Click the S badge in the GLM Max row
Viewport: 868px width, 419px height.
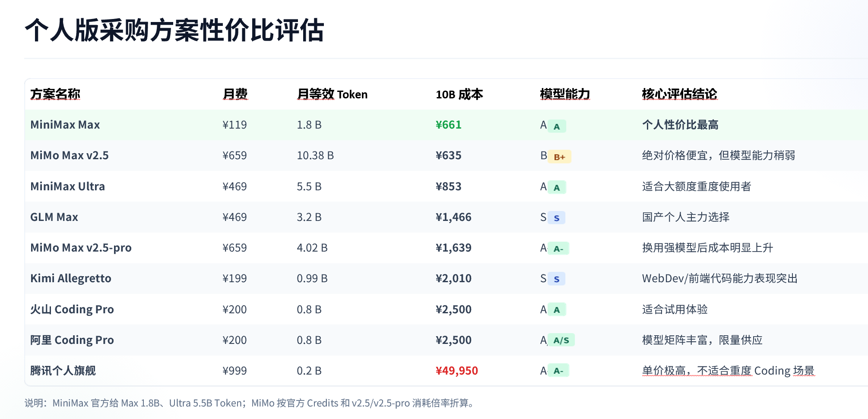(x=557, y=218)
